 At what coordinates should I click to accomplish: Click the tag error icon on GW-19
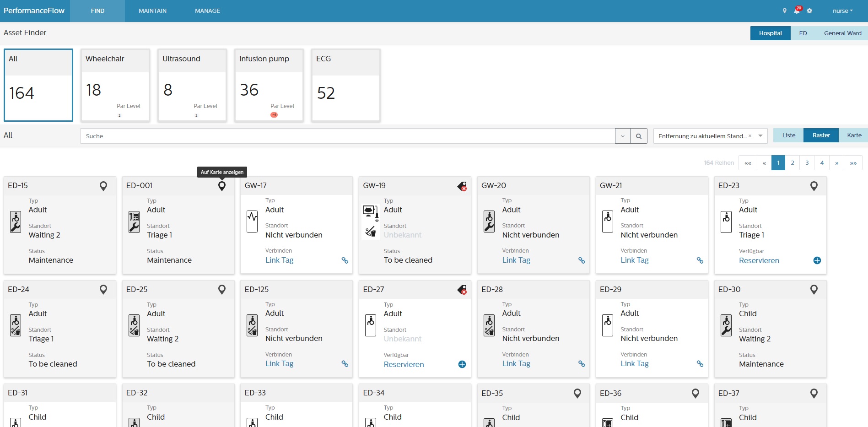(x=462, y=186)
